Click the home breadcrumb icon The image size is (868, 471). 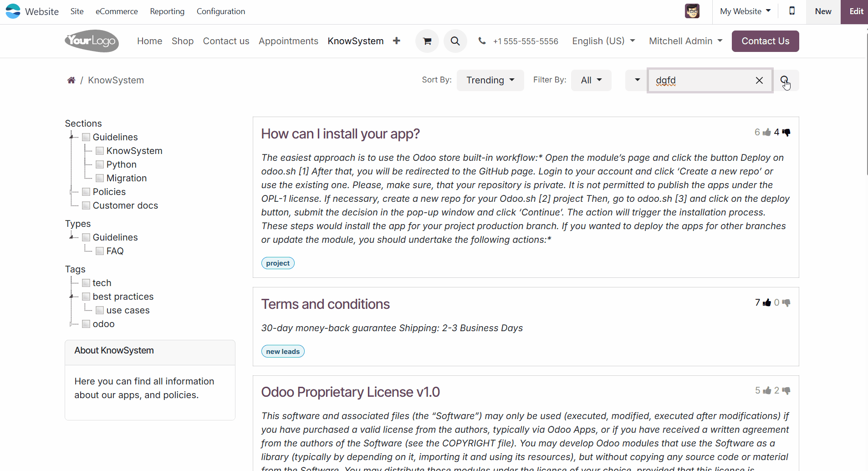point(71,80)
